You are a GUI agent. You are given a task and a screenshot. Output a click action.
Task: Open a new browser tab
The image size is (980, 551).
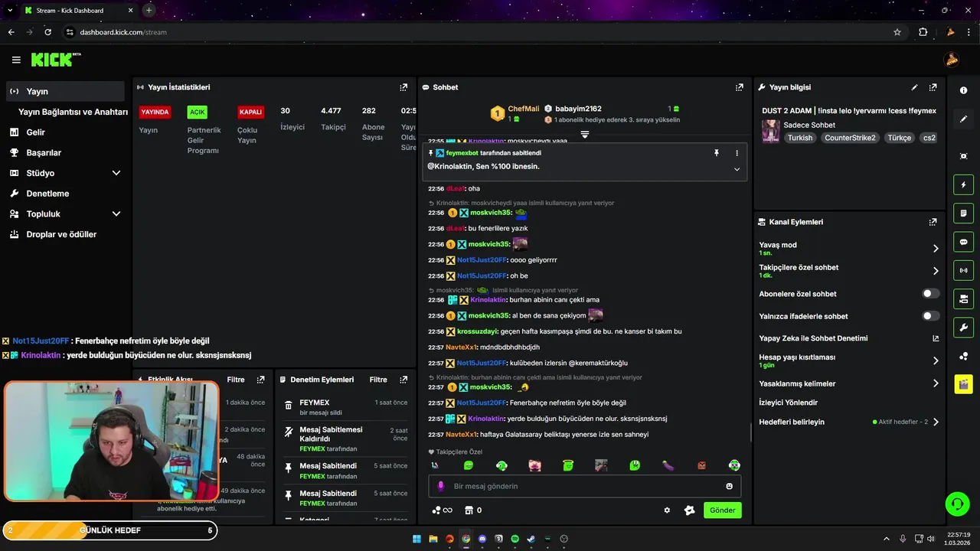[149, 10]
